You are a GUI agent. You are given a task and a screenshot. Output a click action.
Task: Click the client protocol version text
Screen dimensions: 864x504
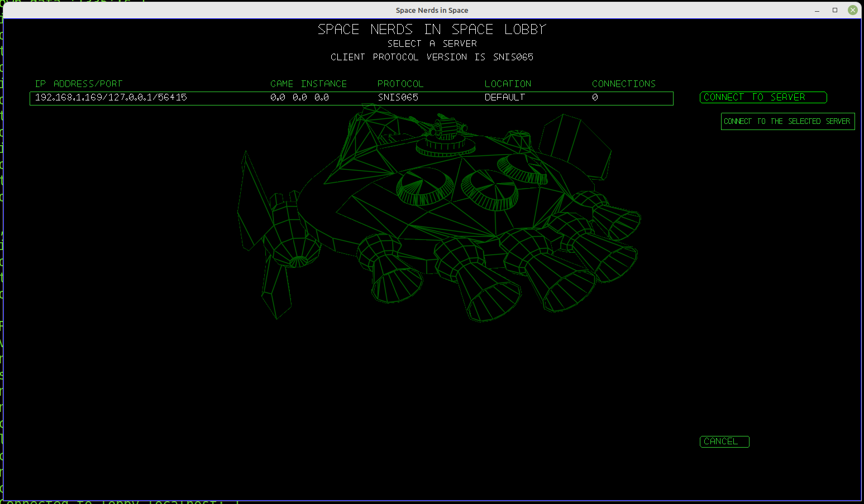pos(432,57)
